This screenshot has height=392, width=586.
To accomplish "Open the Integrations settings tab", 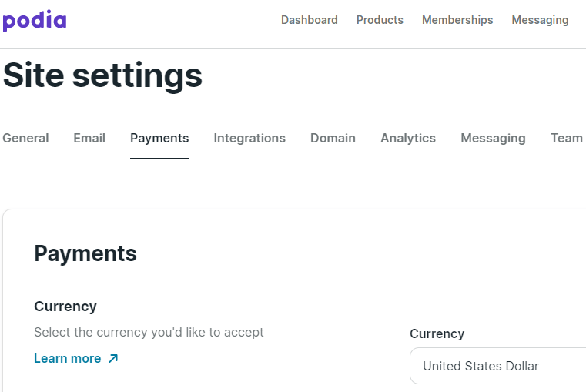I will pos(249,139).
